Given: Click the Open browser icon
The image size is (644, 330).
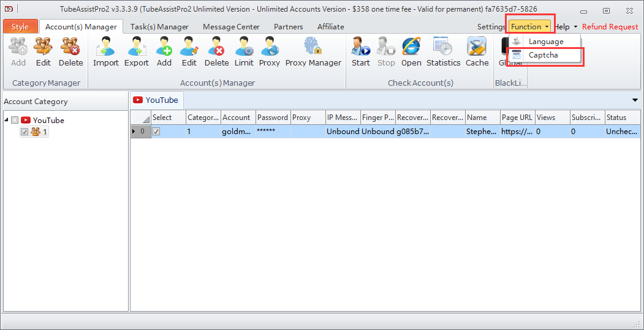Looking at the screenshot, I should click(411, 51).
